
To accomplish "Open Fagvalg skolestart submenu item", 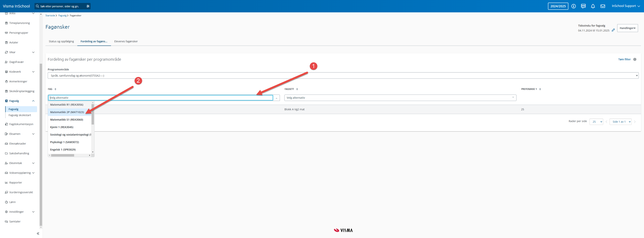I will pos(20,115).
